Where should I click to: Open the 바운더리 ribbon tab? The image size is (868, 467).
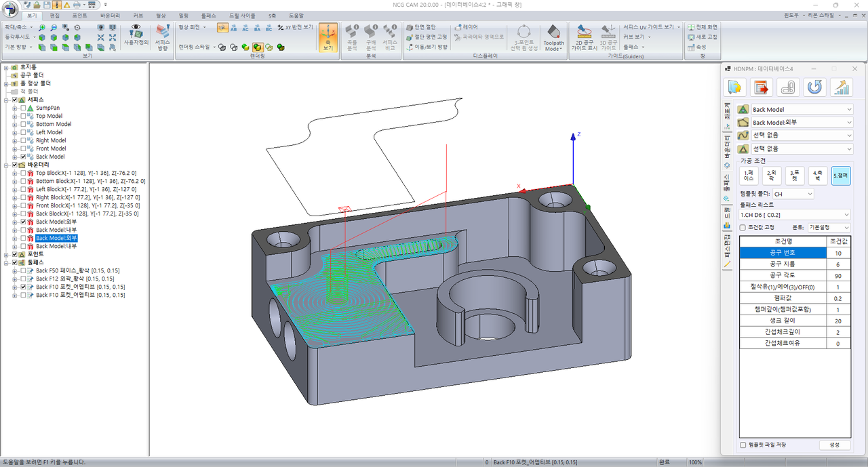[110, 15]
